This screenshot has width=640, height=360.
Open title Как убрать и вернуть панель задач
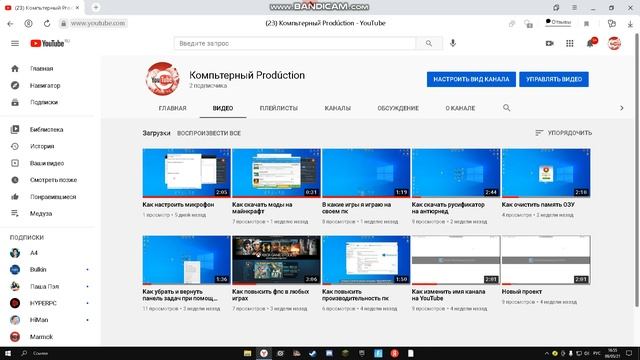pyautogui.click(x=180, y=295)
